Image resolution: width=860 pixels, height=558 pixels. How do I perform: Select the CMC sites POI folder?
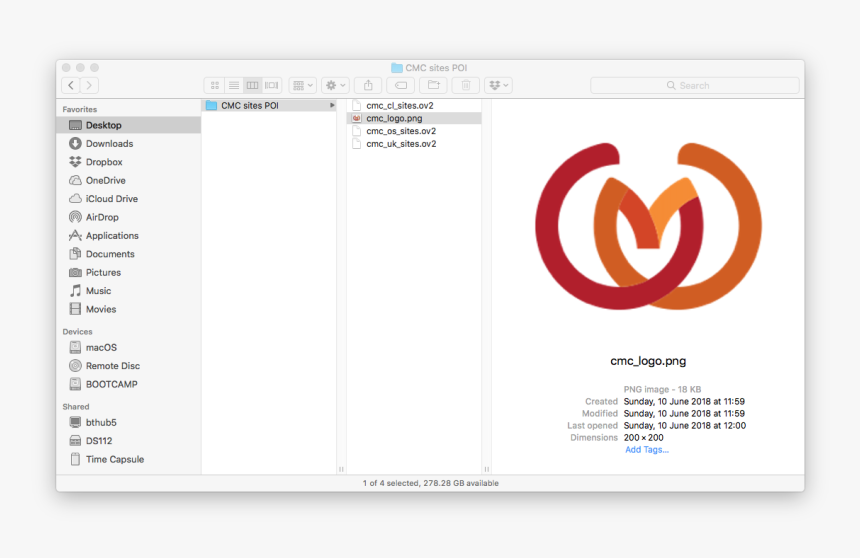click(269, 105)
